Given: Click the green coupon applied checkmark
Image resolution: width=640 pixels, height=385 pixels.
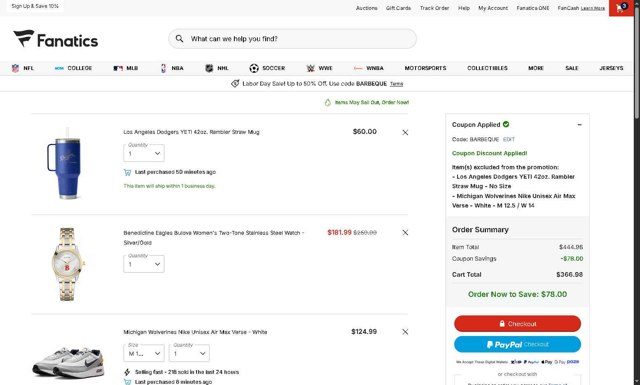Looking at the screenshot, I should point(506,124).
